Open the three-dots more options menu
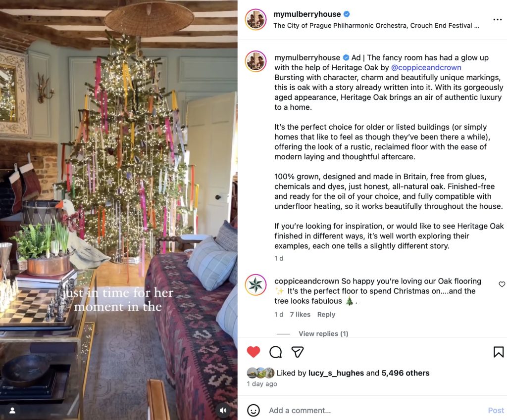Image resolution: width=507 pixels, height=420 pixels. (x=497, y=20)
